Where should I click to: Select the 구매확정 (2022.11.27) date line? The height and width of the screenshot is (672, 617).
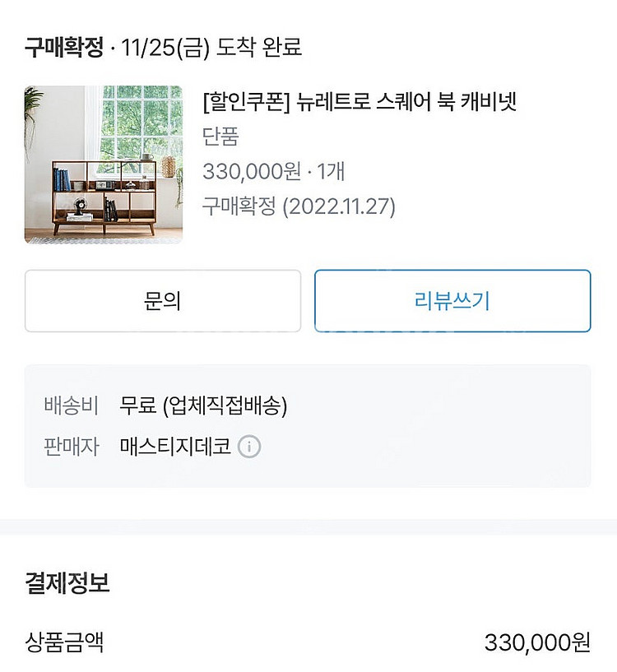pyautogui.click(x=299, y=206)
